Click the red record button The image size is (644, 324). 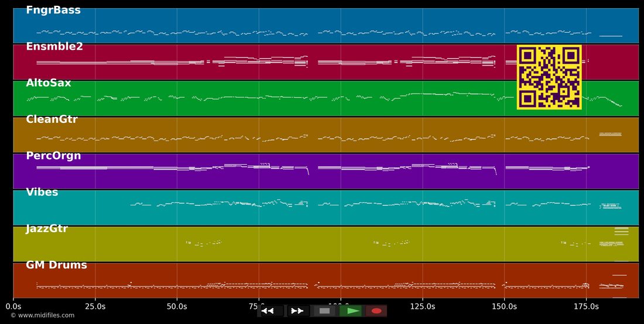click(x=376, y=311)
